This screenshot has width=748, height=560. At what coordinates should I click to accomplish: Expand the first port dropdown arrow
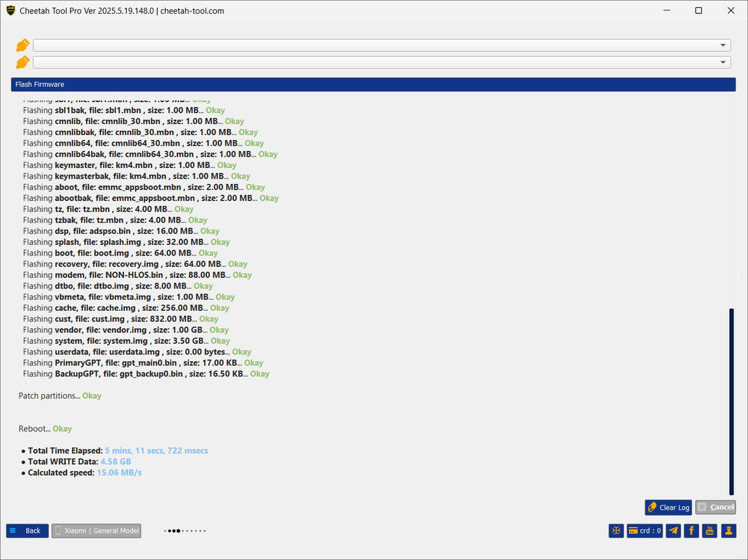coord(723,45)
